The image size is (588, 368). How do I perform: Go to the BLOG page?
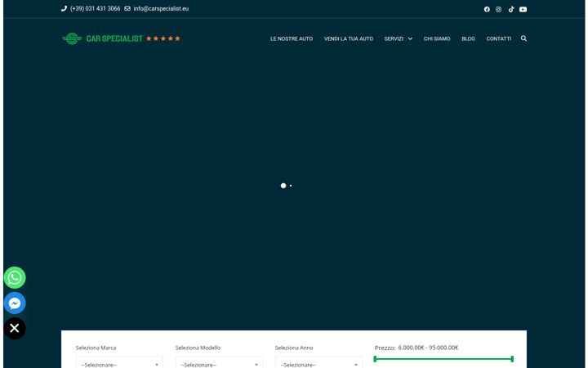coord(468,38)
